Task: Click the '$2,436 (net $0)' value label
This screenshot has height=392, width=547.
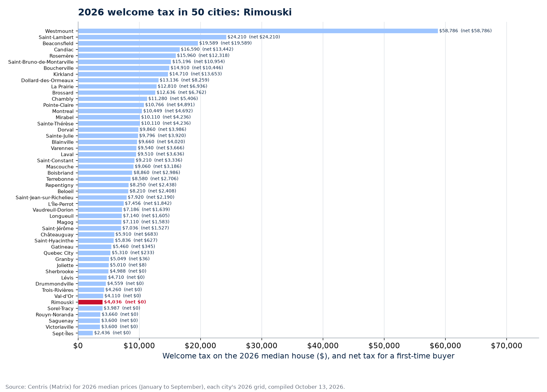Action: [x=112, y=333]
